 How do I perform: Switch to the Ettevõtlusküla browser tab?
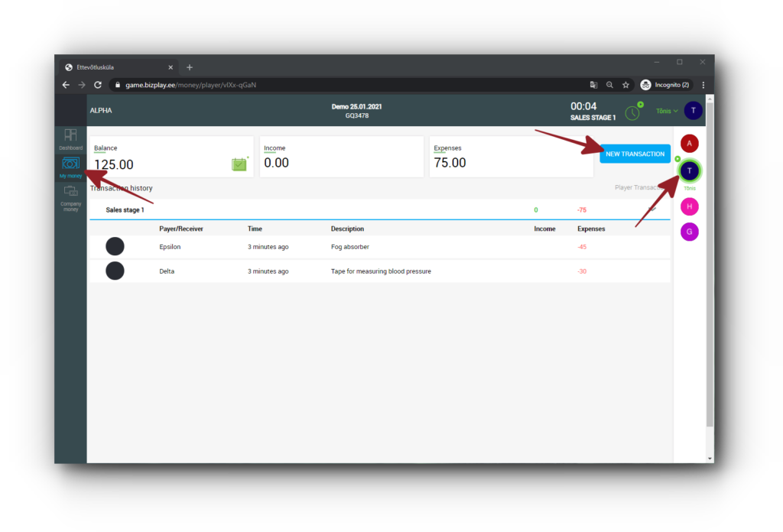[115, 67]
